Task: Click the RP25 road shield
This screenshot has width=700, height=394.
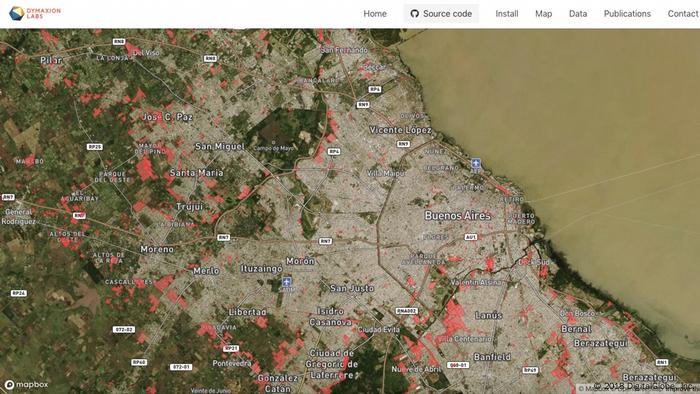Action: [x=95, y=146]
